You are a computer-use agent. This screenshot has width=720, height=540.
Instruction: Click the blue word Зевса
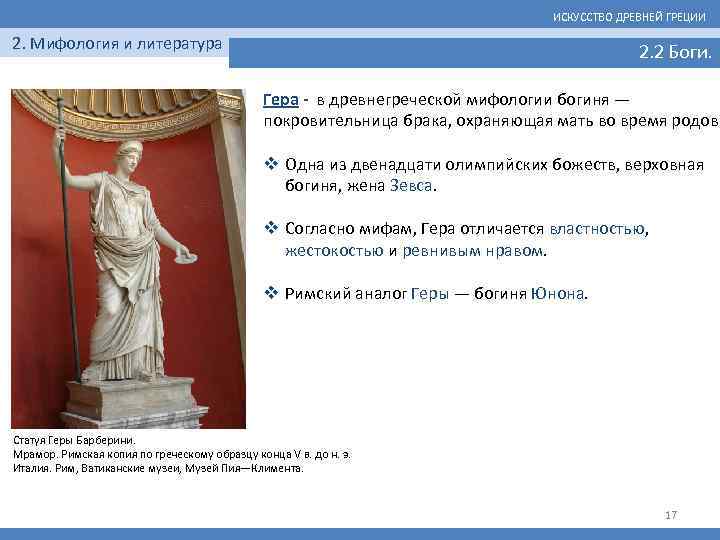[x=411, y=186]
